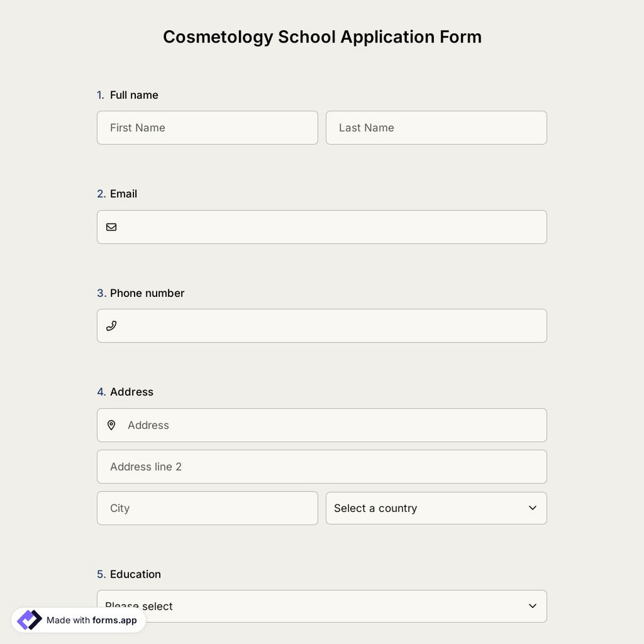Image resolution: width=644 pixels, height=644 pixels.
Task: Open the Education Please select dropdown
Action: point(322,605)
